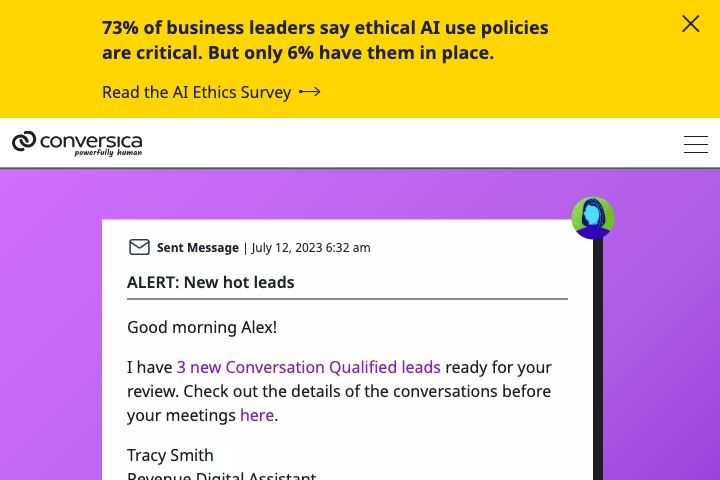Click the black vertical timeline bar below the avatar
The image size is (720, 480).
point(598,359)
